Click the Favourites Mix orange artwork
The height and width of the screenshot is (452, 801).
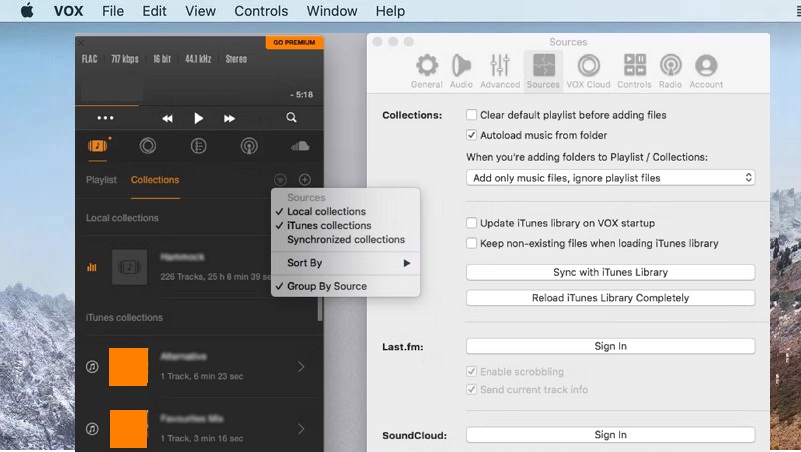click(x=129, y=429)
